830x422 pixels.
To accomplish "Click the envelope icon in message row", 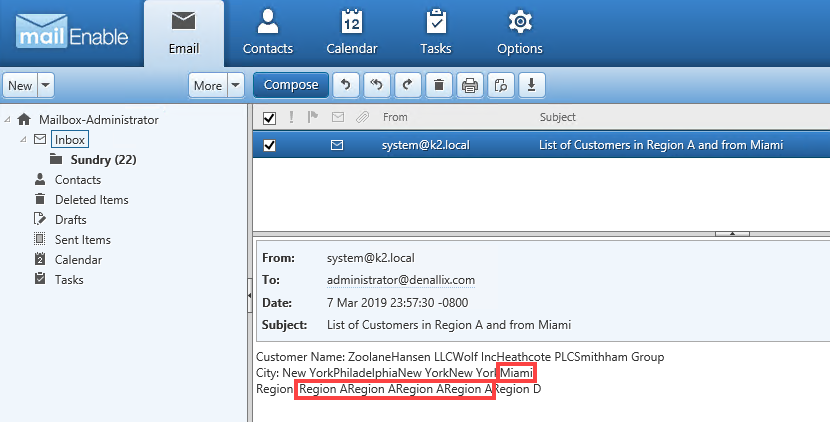I will tap(337, 145).
